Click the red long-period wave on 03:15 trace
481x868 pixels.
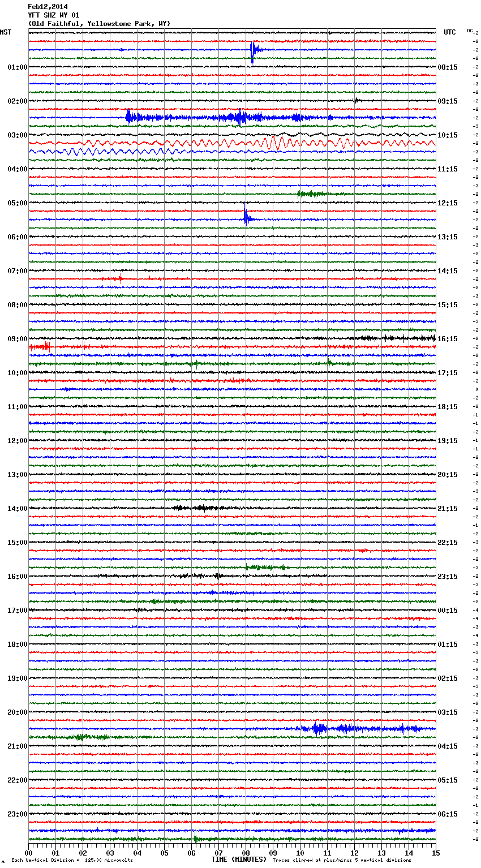pos(232,143)
